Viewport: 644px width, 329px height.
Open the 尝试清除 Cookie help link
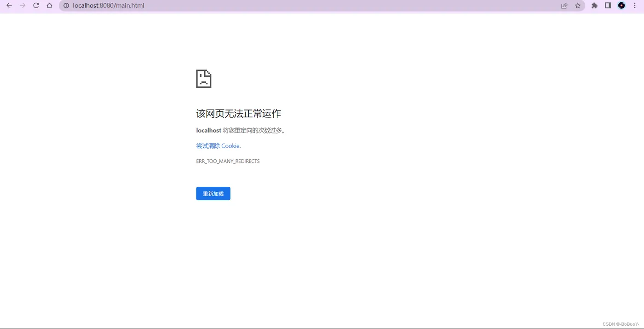pyautogui.click(x=218, y=145)
